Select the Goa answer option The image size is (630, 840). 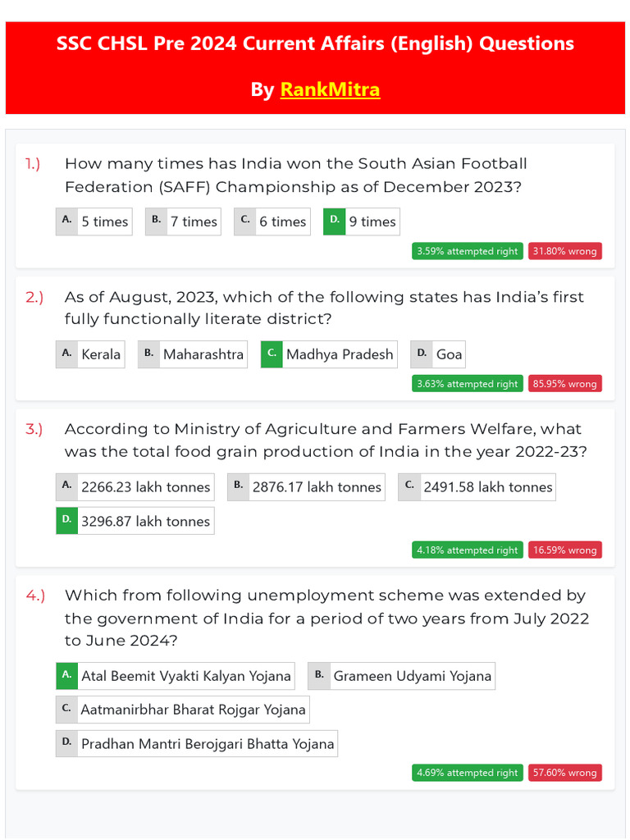pyautogui.click(x=438, y=354)
